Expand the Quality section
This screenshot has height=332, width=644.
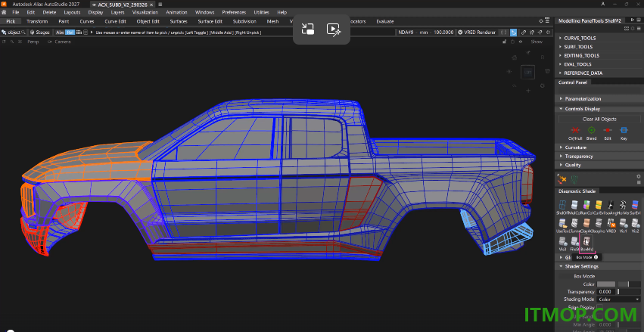[599, 165]
